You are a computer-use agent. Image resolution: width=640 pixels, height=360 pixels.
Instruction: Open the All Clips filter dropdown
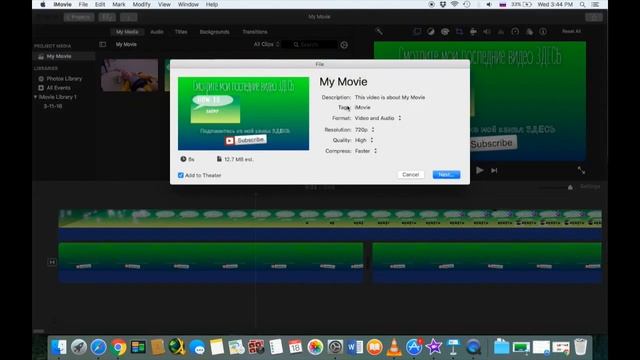point(267,44)
